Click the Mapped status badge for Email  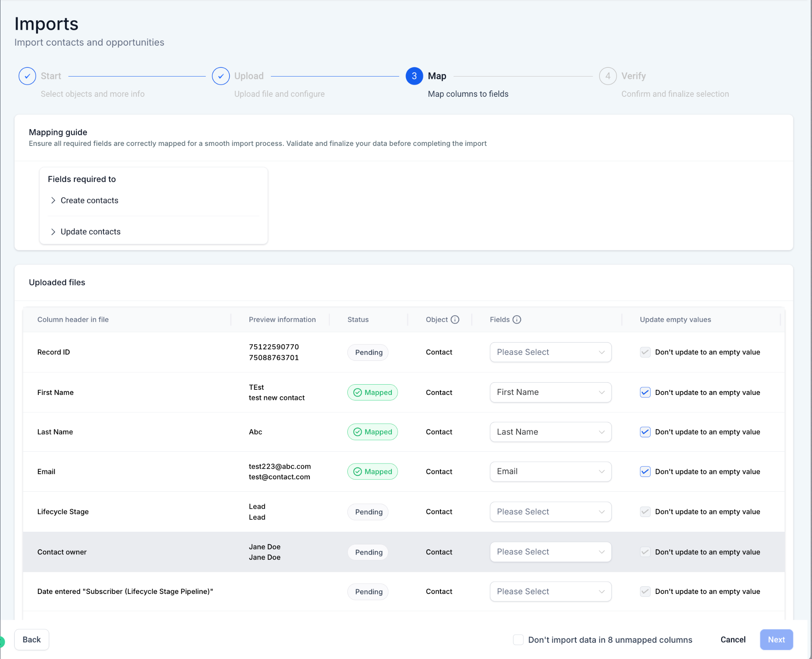[x=373, y=471]
